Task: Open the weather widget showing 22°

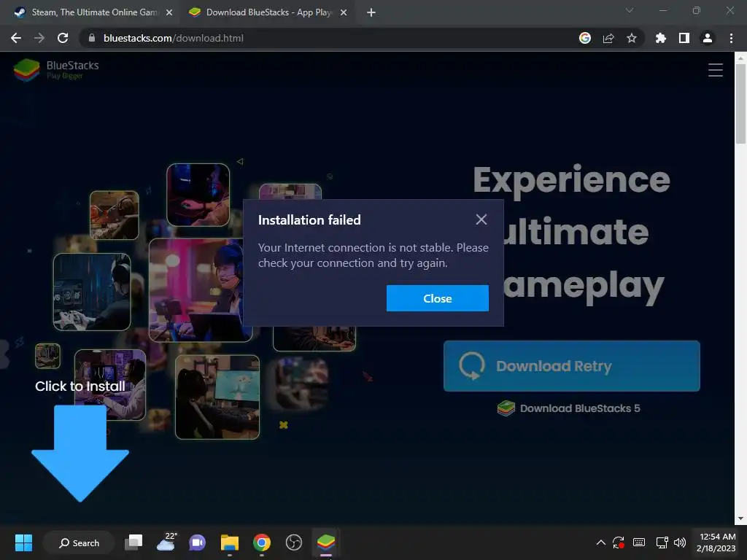Action: click(166, 542)
